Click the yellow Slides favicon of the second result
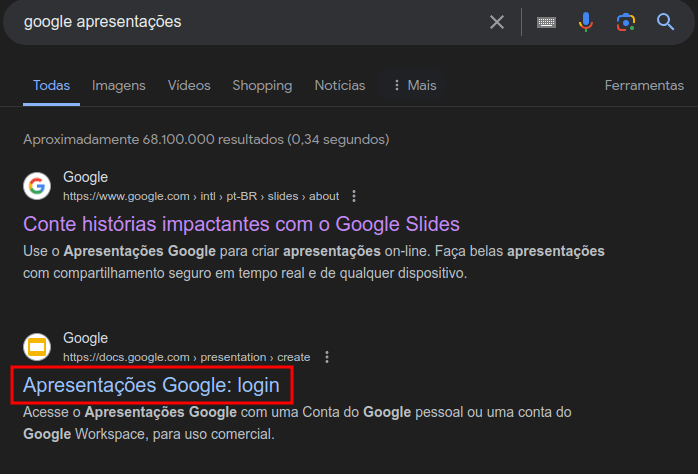The width and height of the screenshot is (698, 474). point(37,347)
